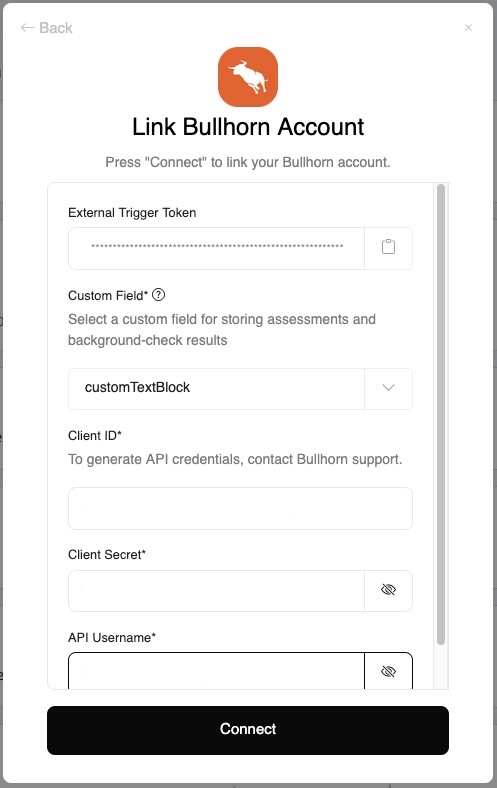Toggle Client Secret visibility eye icon
Viewport: 497px width, 788px height.
click(388, 590)
